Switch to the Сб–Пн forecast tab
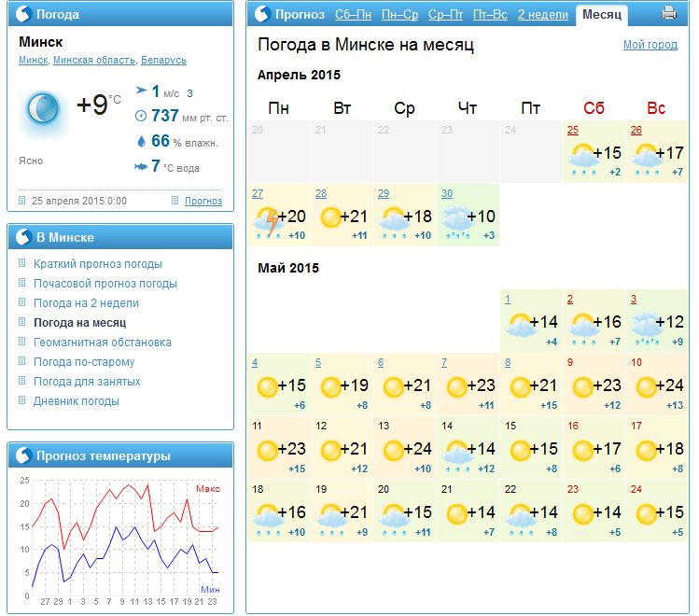This screenshot has width=699, height=616. pyautogui.click(x=353, y=15)
